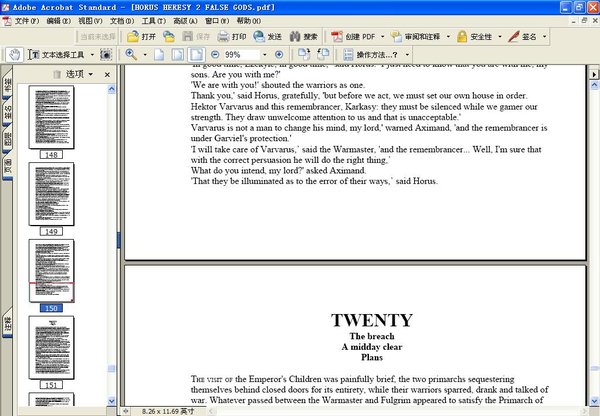Screen dimensions: 600x416
Task: Open the 工具(T) menu
Action: tap(153, 21)
